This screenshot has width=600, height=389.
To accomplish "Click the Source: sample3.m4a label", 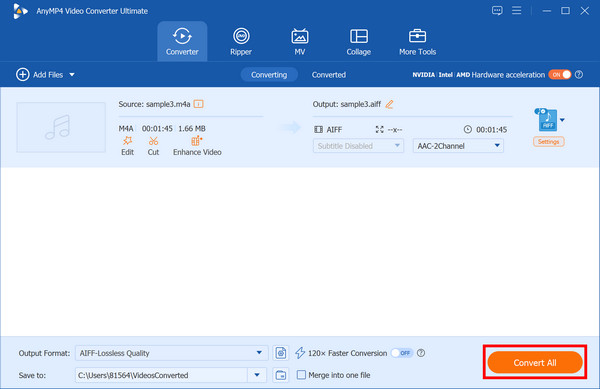I will 154,104.
